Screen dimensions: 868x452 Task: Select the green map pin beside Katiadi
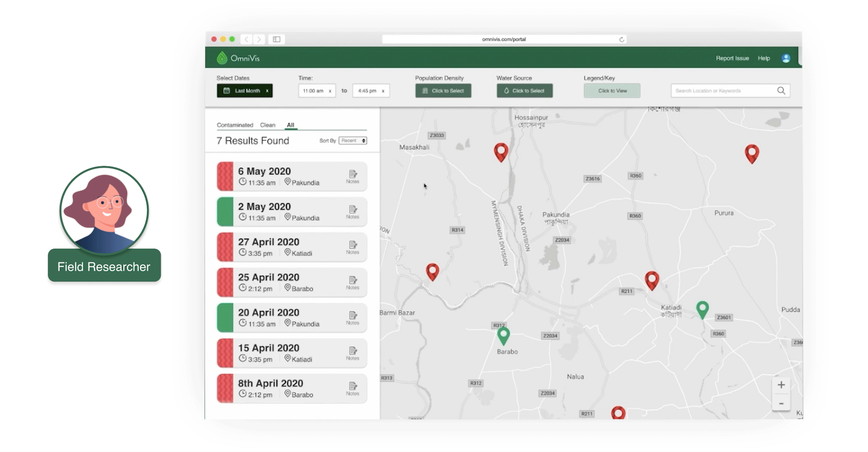tap(702, 310)
